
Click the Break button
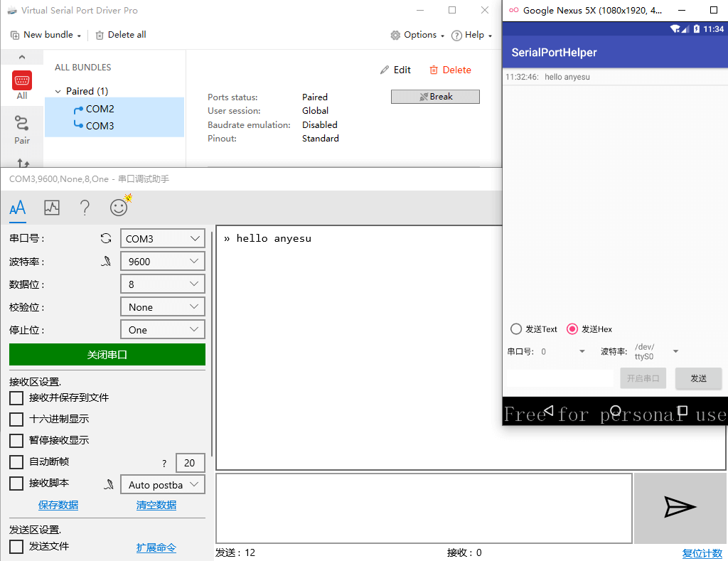coord(435,97)
